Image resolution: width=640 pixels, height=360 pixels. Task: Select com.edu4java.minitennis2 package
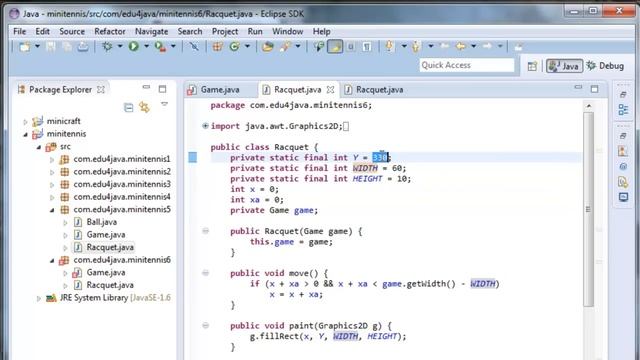click(122, 172)
